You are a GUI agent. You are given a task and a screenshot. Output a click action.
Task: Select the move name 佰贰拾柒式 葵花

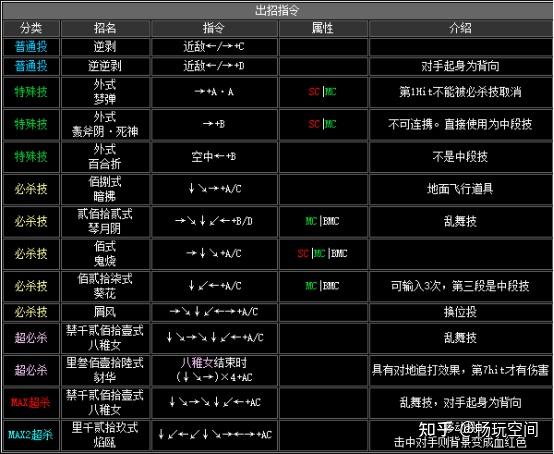click(x=105, y=286)
